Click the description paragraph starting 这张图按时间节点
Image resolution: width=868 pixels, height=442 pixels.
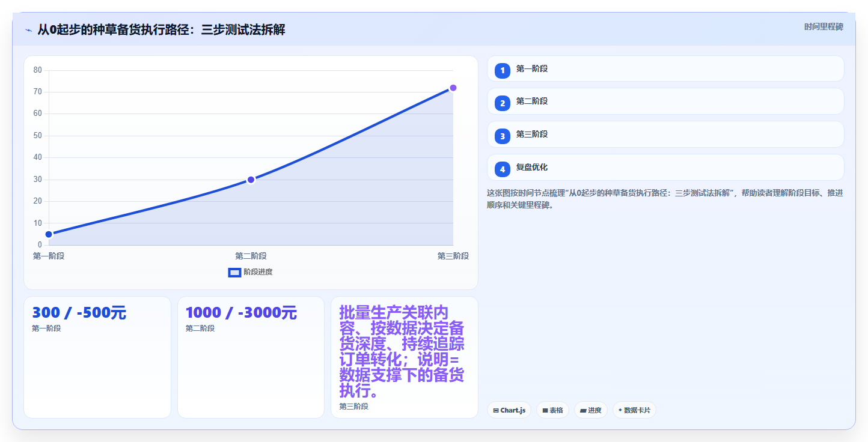pyautogui.click(x=665, y=199)
